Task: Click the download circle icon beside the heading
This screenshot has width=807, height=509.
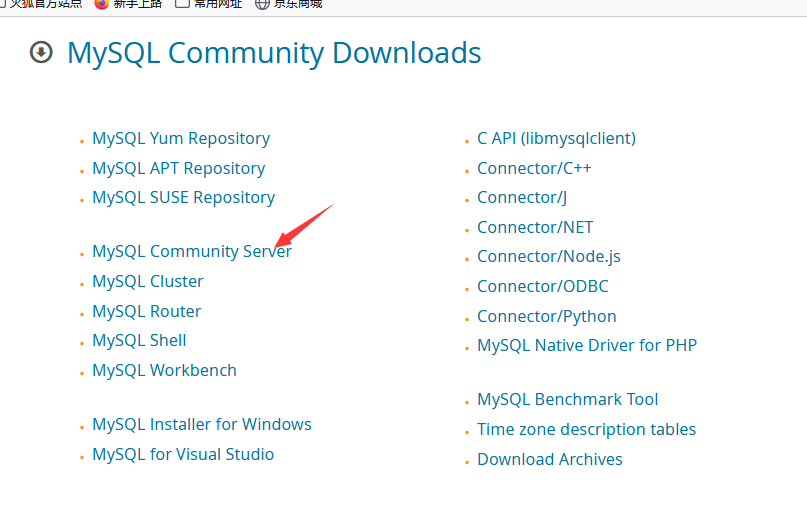Action: tap(41, 52)
